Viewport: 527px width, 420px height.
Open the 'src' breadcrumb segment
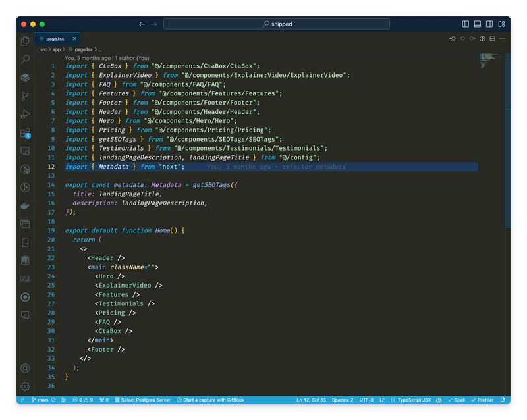43,49
